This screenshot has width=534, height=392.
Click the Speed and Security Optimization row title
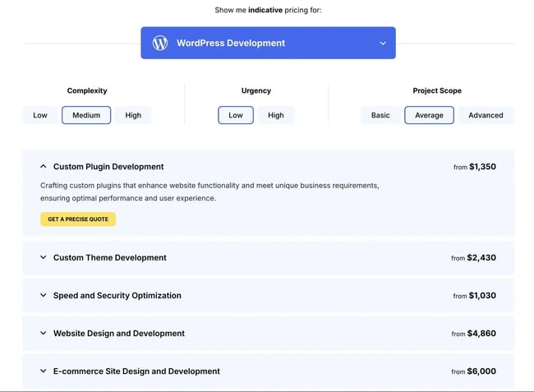point(117,296)
